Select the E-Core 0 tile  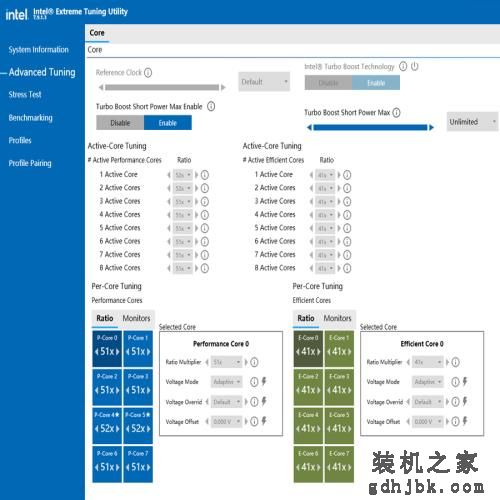pyautogui.click(x=308, y=349)
